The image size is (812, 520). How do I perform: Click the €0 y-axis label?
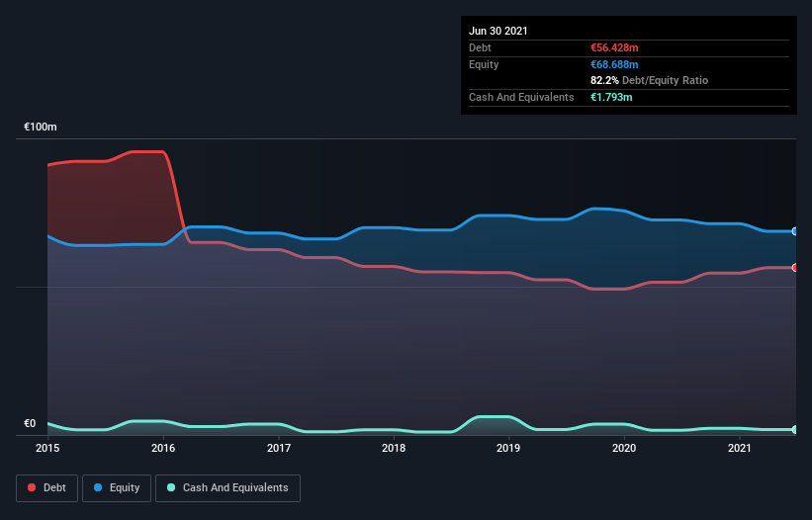pos(30,423)
